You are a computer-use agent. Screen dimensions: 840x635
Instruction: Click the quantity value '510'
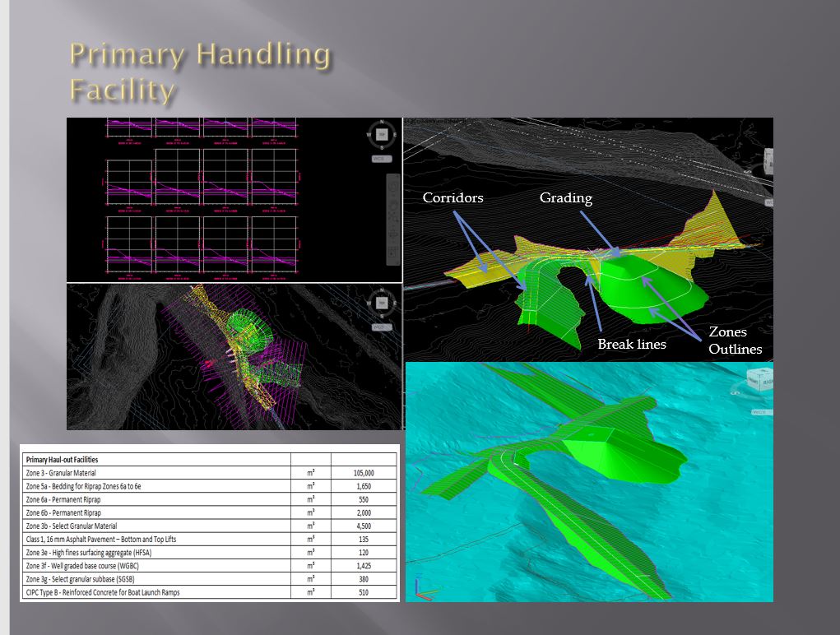364,593
